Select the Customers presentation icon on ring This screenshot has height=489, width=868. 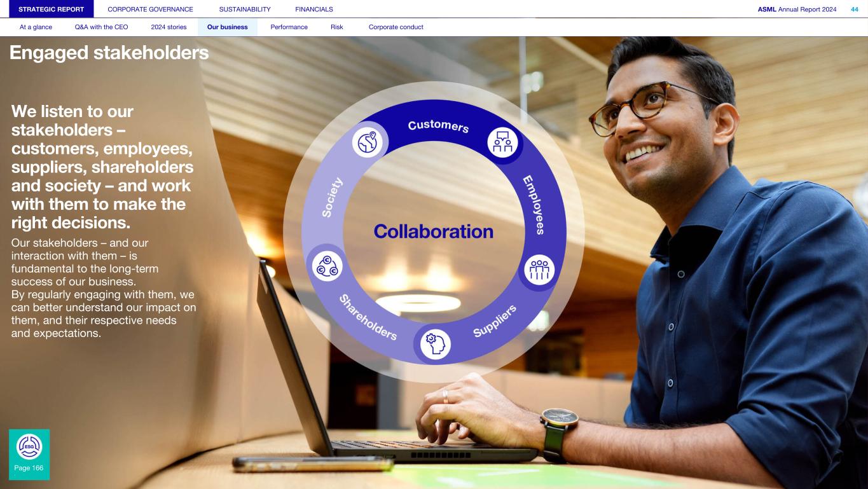(x=503, y=142)
